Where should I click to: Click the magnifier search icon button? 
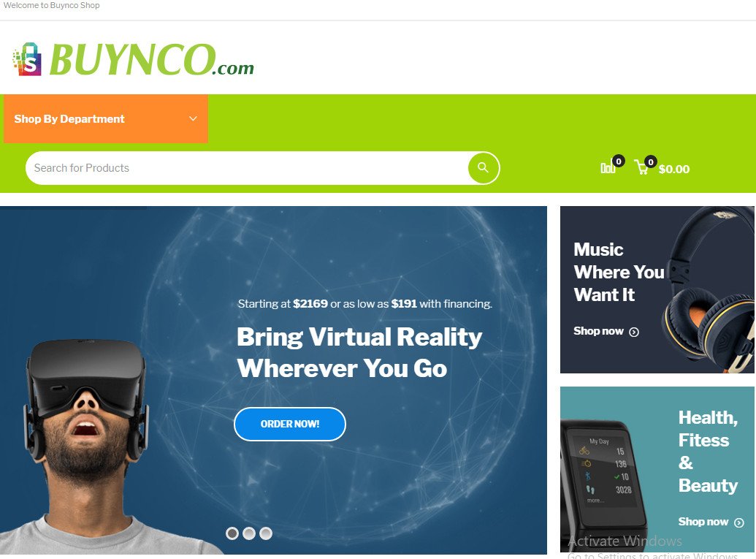point(483,168)
